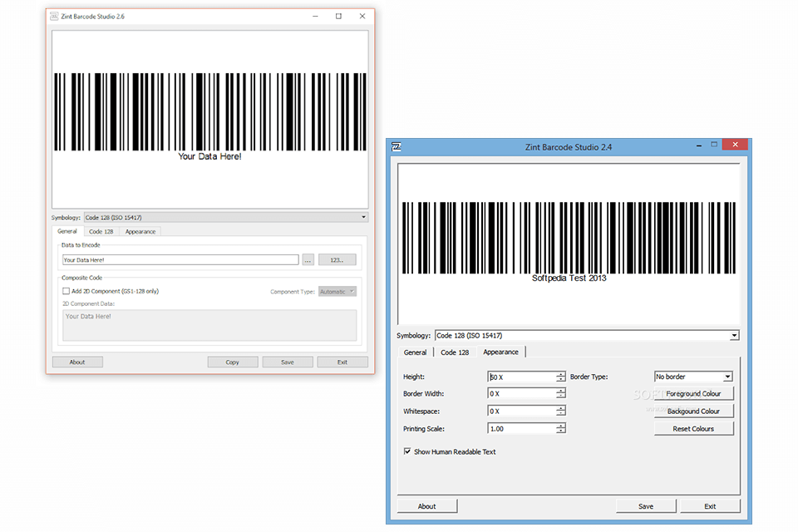Click About button in Zint 2.6
Viewport: 798px width, 532px height.
click(x=77, y=362)
